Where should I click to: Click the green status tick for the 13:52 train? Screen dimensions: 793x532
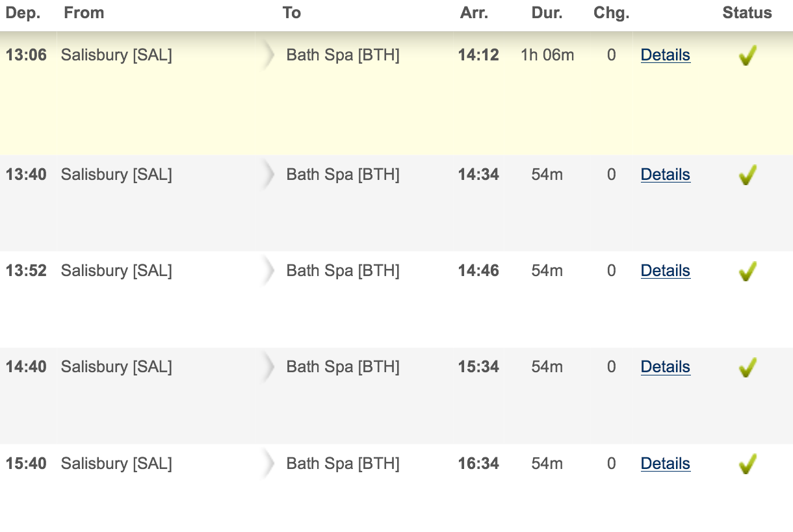747,272
